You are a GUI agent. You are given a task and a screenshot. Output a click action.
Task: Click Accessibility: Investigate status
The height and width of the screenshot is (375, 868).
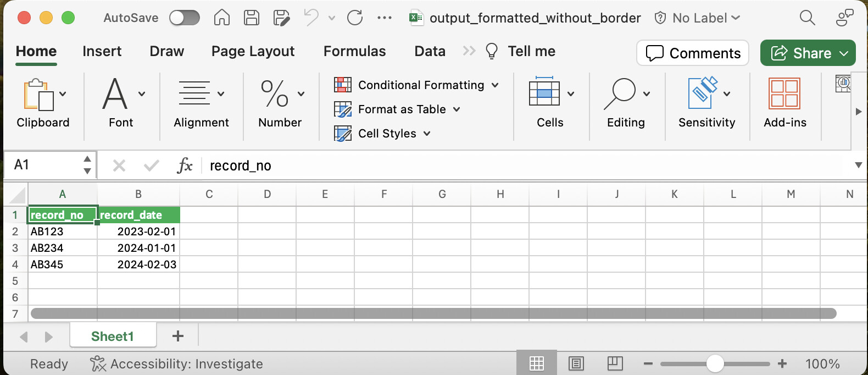176,363
